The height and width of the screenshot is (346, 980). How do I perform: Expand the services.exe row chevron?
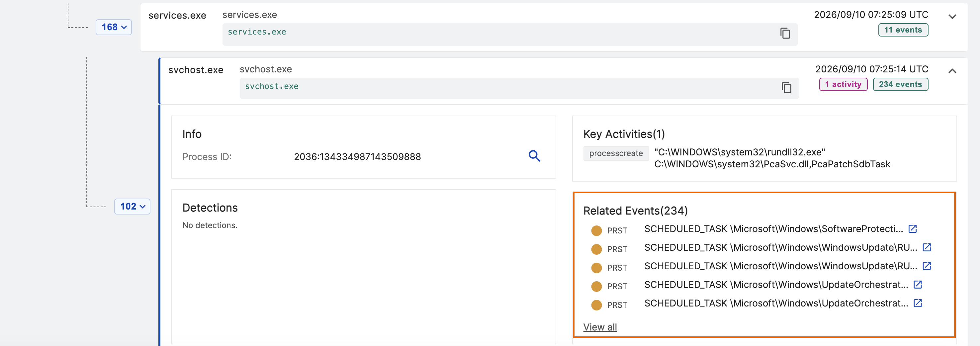coord(952,17)
